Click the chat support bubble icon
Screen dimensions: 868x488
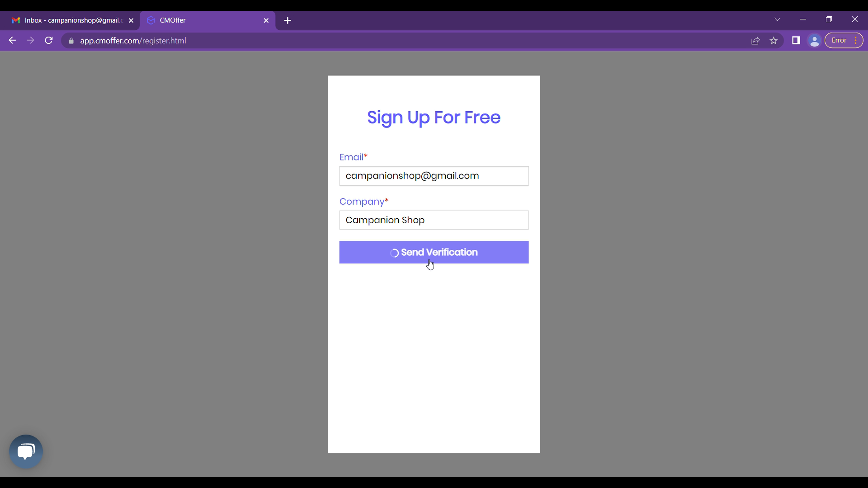coord(26,451)
